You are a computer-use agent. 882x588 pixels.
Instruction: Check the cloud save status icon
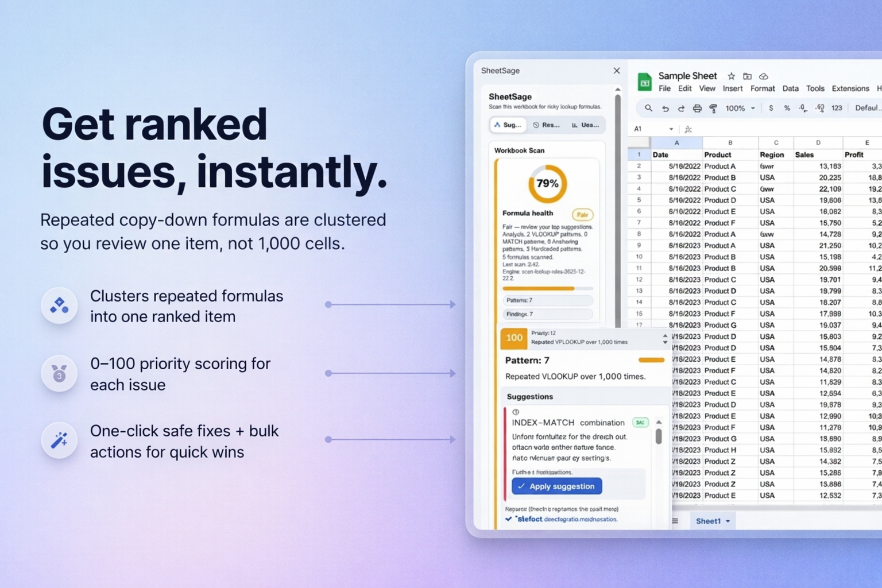[x=764, y=76]
